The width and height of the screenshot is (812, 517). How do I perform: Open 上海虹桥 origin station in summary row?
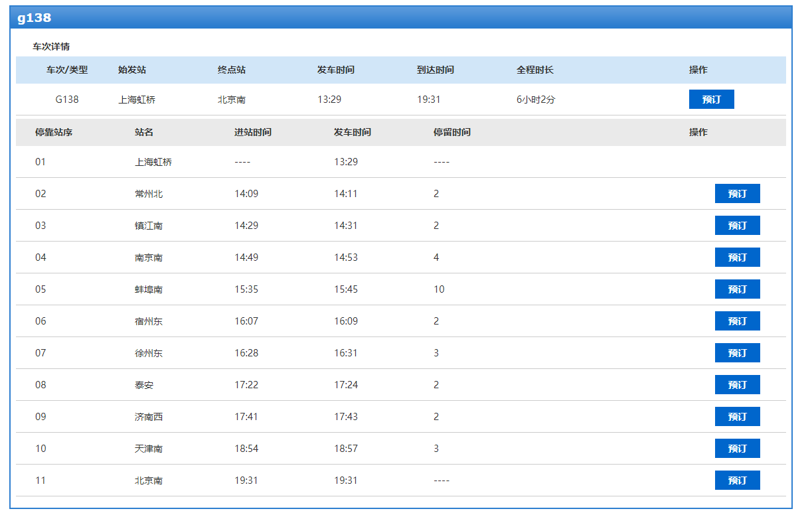137,100
